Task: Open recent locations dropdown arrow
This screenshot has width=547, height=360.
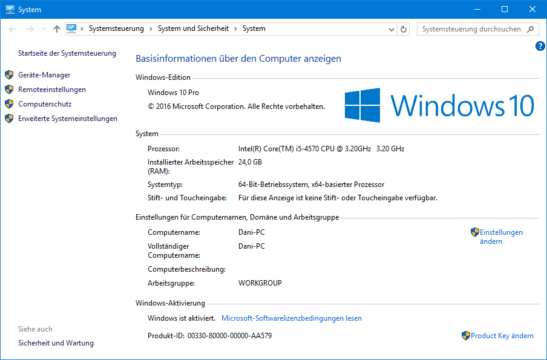Action: coord(44,29)
